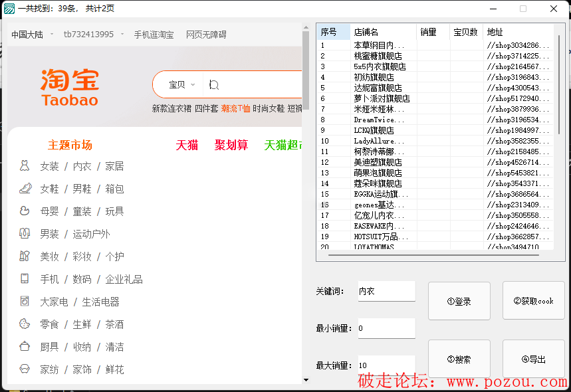Image resolution: width=571 pixels, height=392 pixels.
Task: Select the 蔻朵咪旗舰店 row
Action: (435, 183)
